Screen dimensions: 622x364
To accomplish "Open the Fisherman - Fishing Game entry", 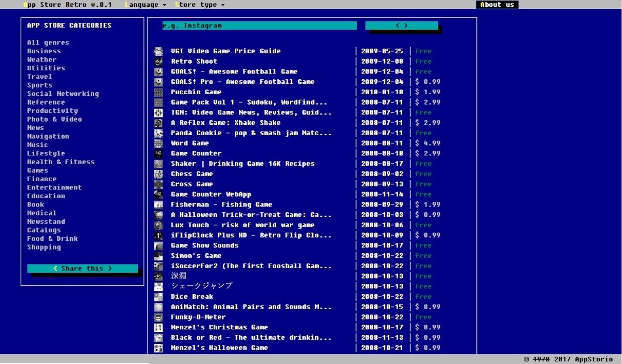I will (221, 205).
